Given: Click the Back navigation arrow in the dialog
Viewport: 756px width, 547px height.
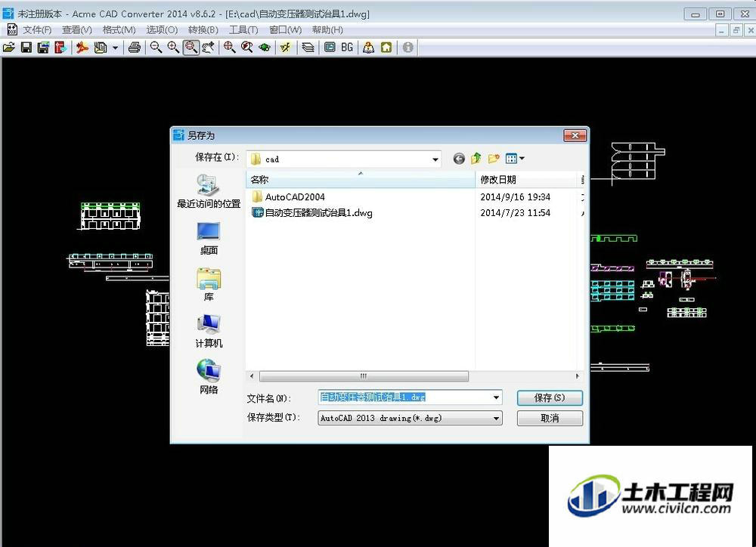Looking at the screenshot, I should 459,159.
